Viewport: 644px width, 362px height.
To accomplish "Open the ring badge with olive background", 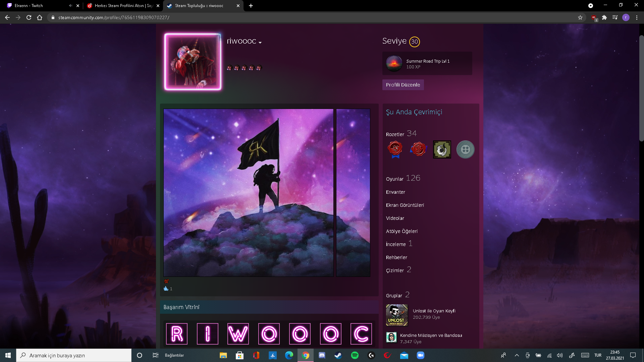I will (x=442, y=149).
